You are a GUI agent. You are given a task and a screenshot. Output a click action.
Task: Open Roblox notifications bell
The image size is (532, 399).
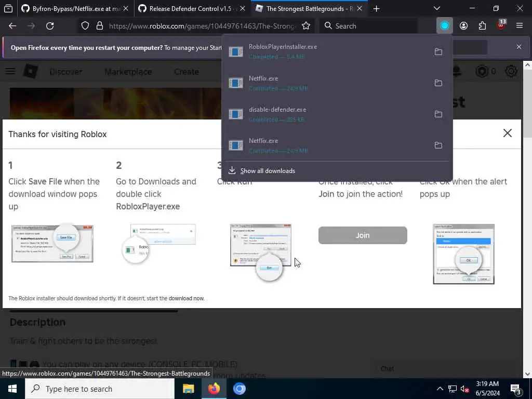[x=457, y=71]
